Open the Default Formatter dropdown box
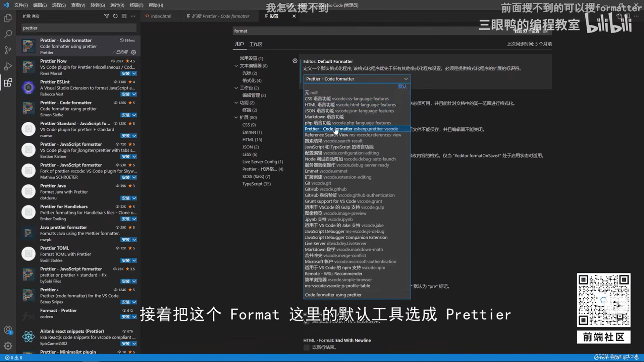The image size is (644, 362). (357, 79)
